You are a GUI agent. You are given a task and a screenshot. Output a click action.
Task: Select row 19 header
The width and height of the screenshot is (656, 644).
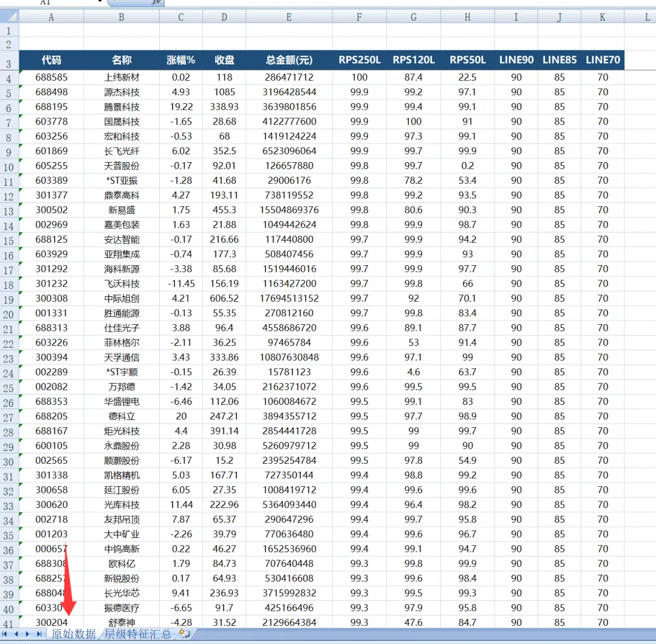click(9, 299)
